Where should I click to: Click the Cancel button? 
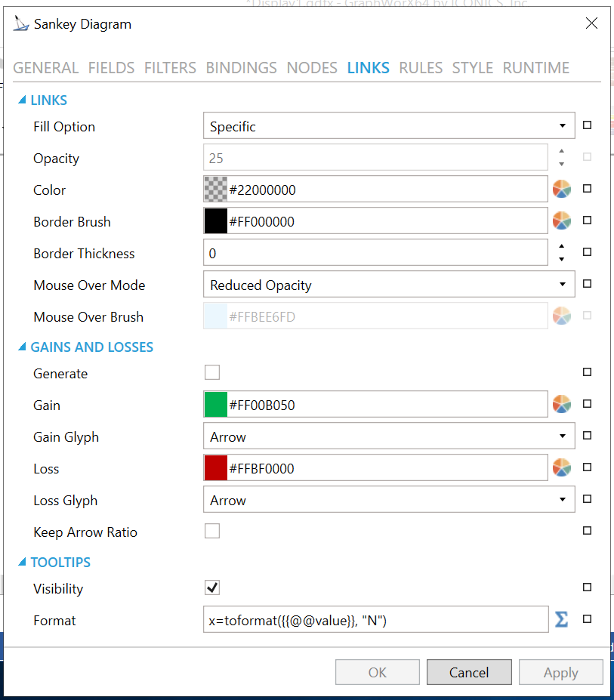469,673
